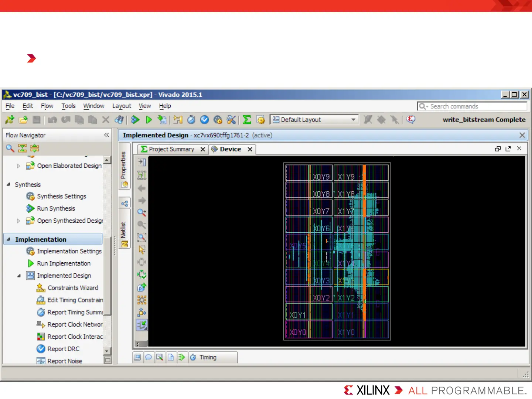Click the Draw Pblock icon in Device toolbar
The width and height of the screenshot is (532, 399).
click(x=141, y=287)
